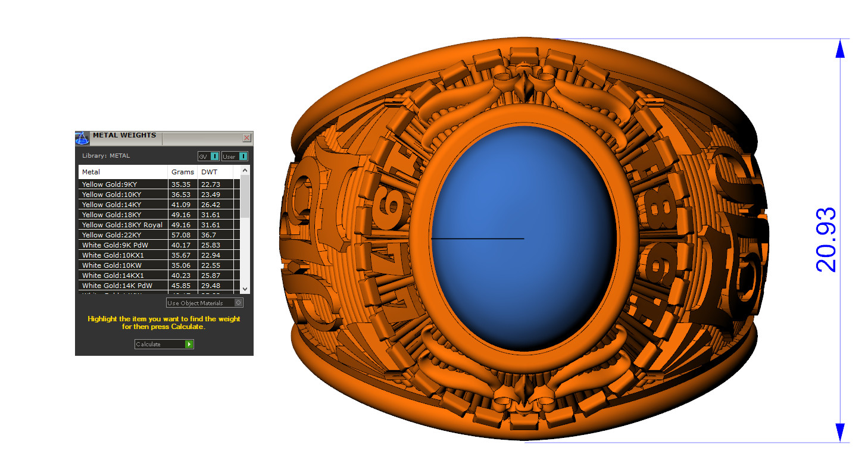
Task: Click scroll down arrow in metals list
Action: (x=245, y=289)
